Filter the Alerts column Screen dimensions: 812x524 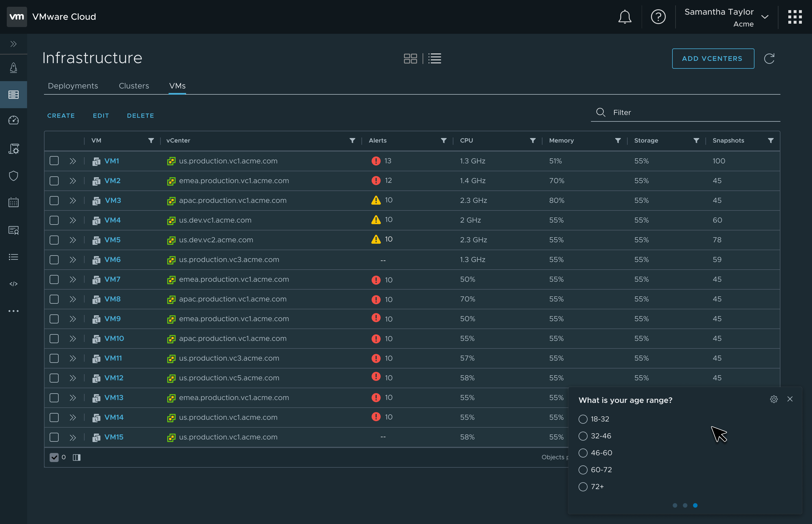(x=443, y=141)
